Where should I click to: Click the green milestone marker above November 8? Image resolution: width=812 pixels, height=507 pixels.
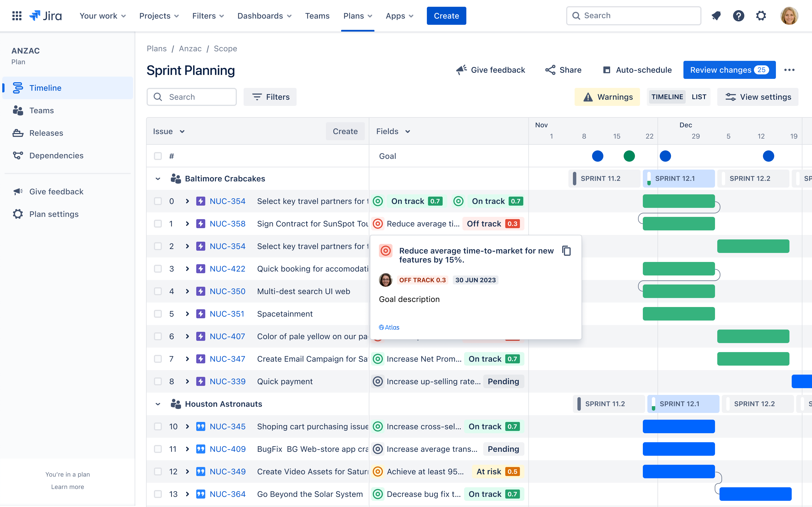[x=629, y=156]
